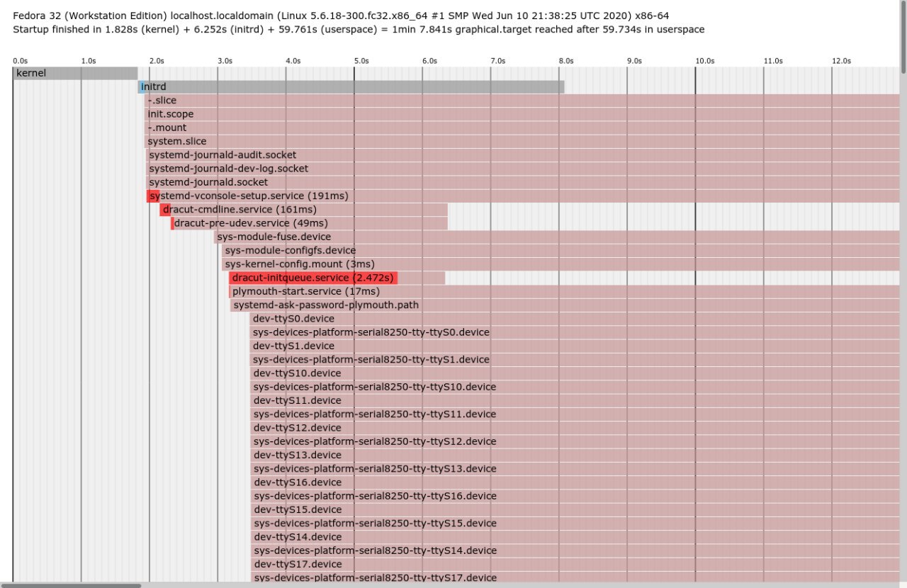Viewport: 907px width, 588px height.
Task: Click the vertical scrollbar thumb
Action: coord(903,37)
